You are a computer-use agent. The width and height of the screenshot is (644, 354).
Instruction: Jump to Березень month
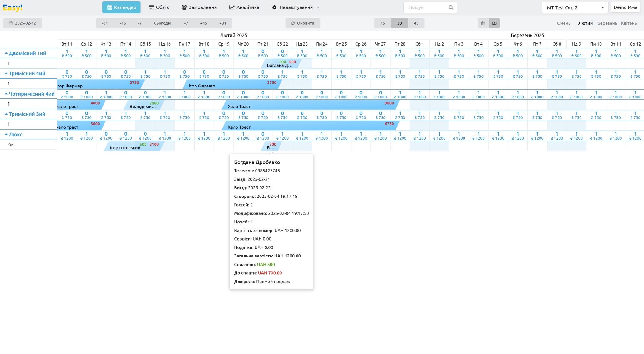[607, 23]
